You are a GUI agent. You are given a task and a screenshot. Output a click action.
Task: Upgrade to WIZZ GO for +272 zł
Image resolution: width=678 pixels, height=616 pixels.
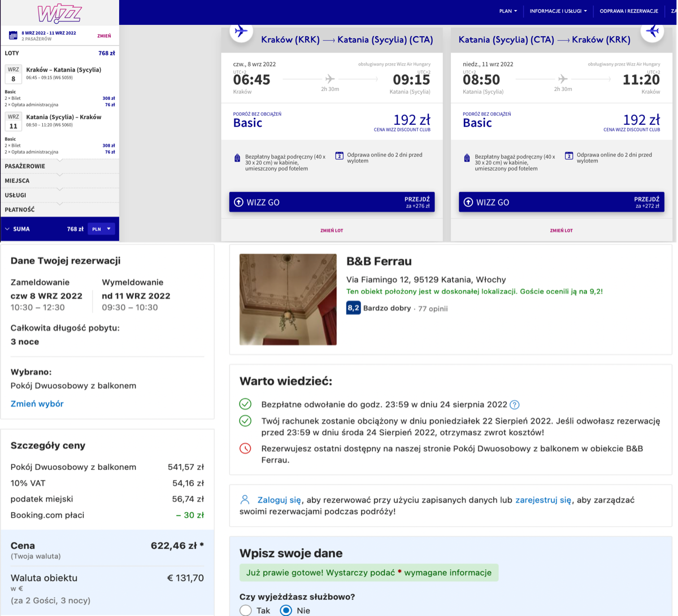pyautogui.click(x=562, y=202)
